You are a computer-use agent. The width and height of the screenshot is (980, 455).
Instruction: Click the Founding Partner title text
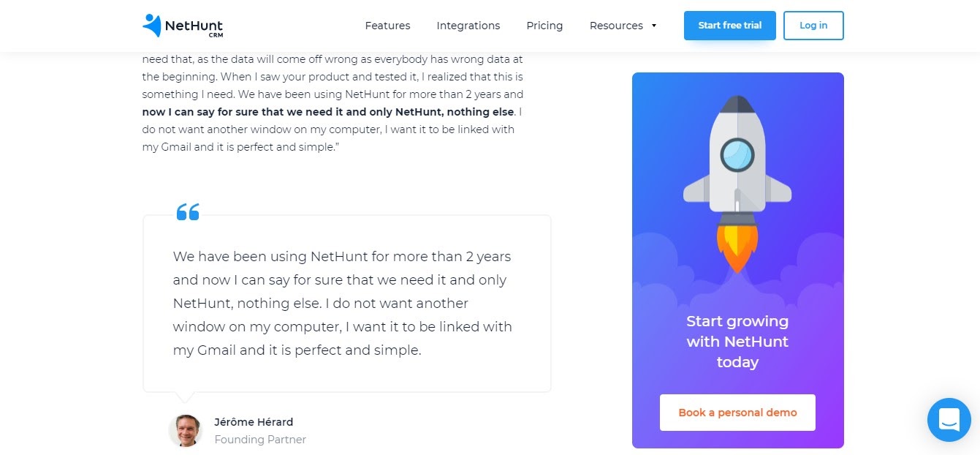[260, 440]
